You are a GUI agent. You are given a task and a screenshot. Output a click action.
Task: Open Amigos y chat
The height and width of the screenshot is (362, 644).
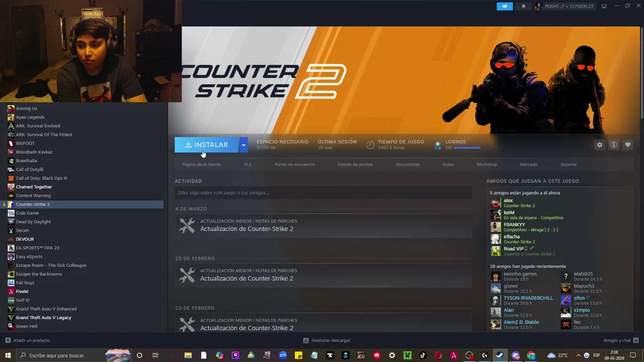point(621,340)
